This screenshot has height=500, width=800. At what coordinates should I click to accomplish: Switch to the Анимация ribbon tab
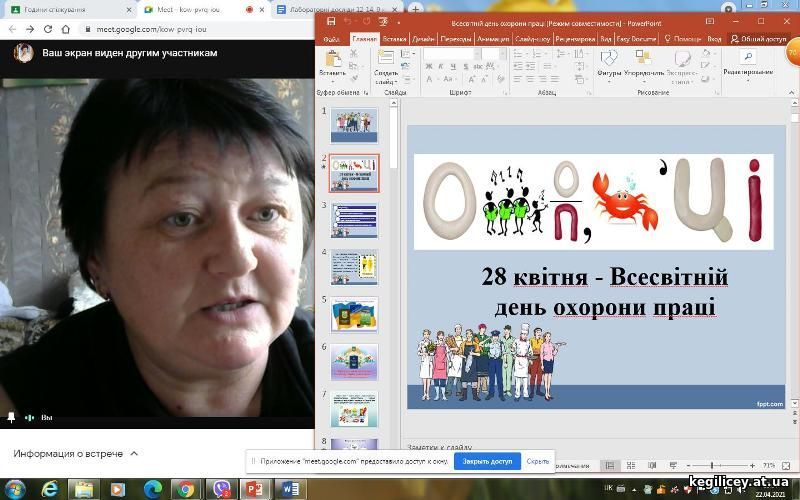pos(493,39)
